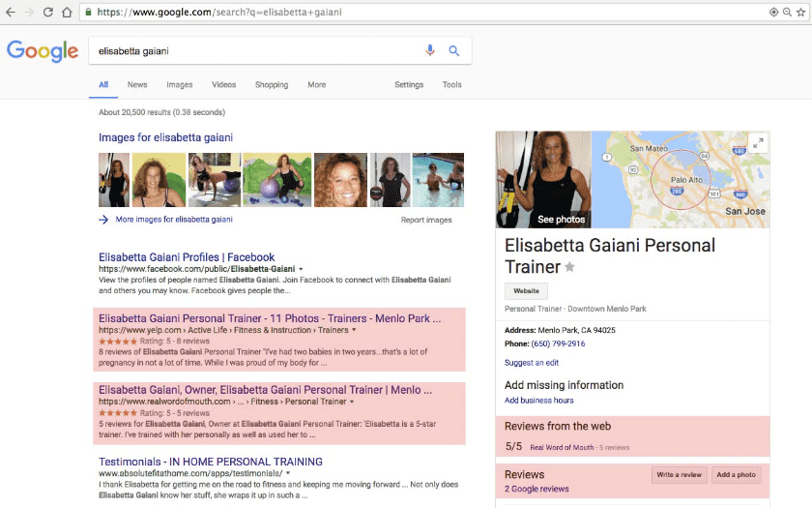Expand the map with the fullscreen arrows icon
The height and width of the screenshot is (508, 812).
coord(758,143)
